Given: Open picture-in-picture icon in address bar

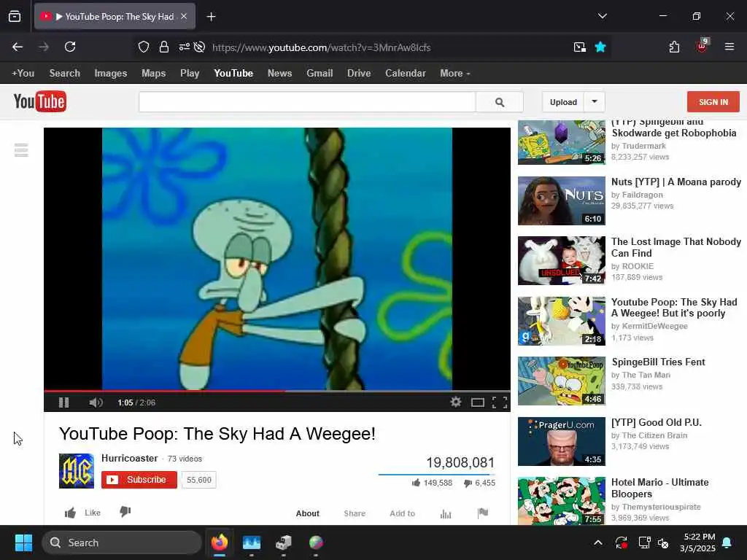Looking at the screenshot, I should coord(580,47).
